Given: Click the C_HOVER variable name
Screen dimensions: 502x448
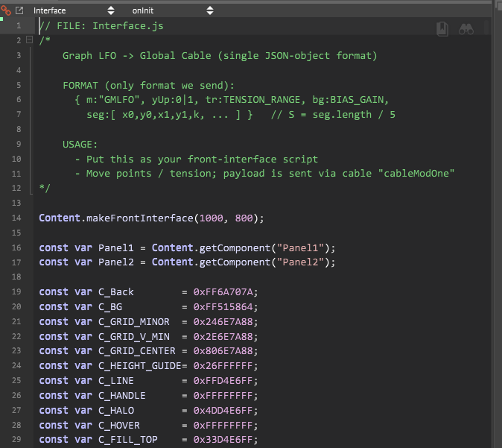Looking at the screenshot, I should (x=118, y=426).
